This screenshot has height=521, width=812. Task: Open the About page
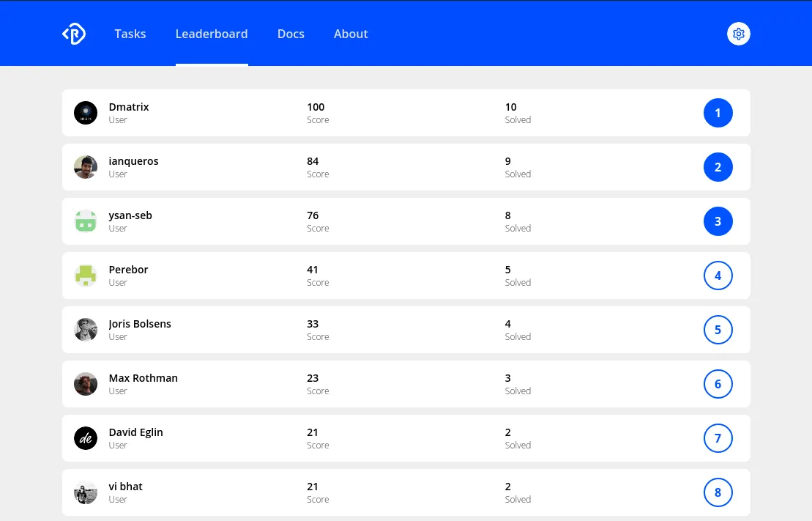351,34
